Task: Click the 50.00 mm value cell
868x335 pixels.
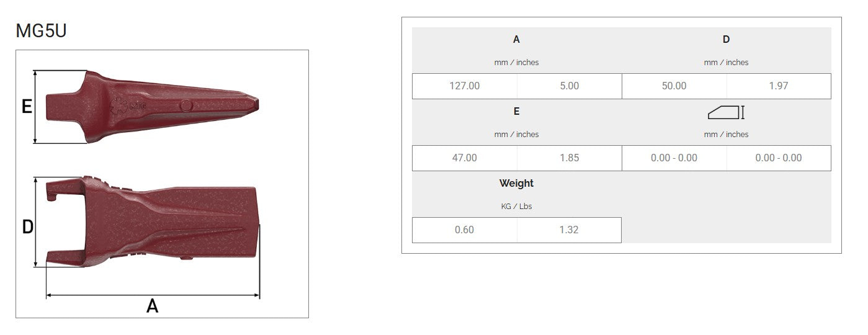Action: click(674, 86)
